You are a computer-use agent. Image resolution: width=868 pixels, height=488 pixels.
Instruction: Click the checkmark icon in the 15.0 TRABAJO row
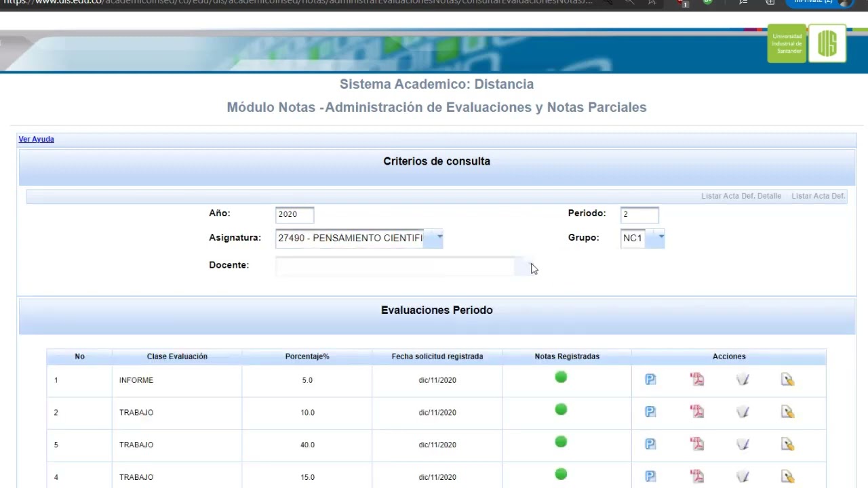[x=743, y=476]
